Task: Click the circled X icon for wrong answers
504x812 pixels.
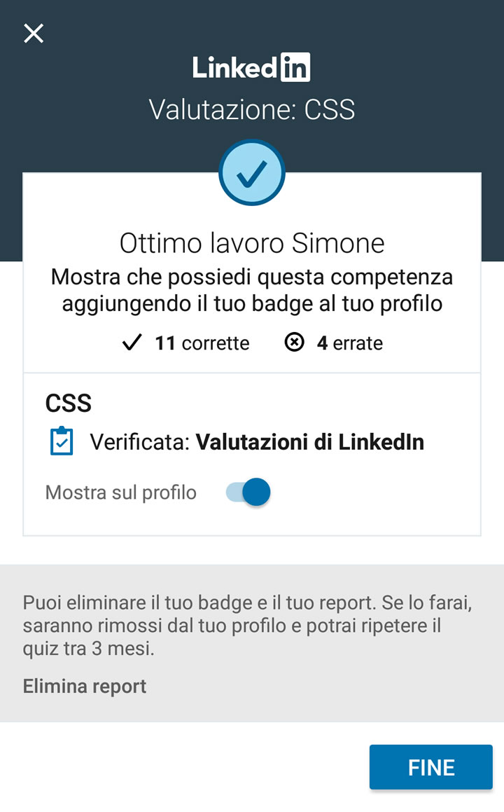Action: click(x=295, y=343)
